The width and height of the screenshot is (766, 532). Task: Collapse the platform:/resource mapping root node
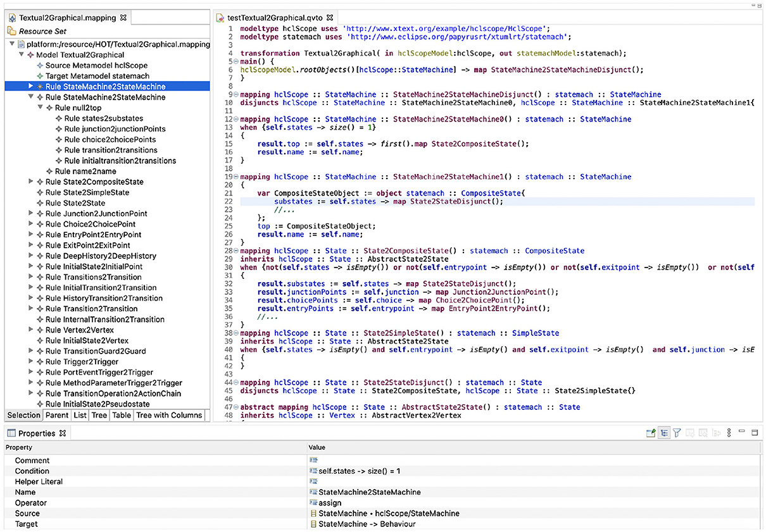[x=13, y=45]
